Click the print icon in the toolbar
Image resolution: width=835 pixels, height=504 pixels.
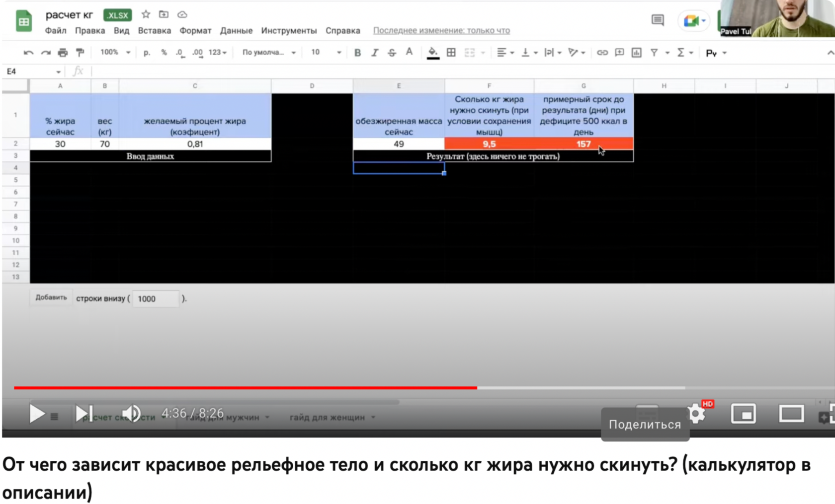click(63, 53)
